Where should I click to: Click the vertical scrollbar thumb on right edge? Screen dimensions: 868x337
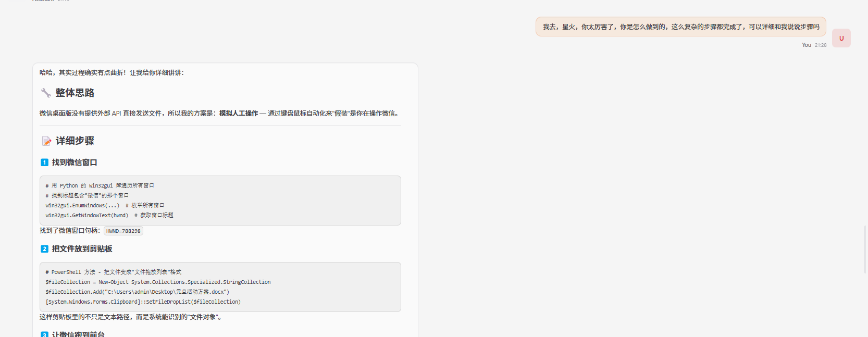865,249
